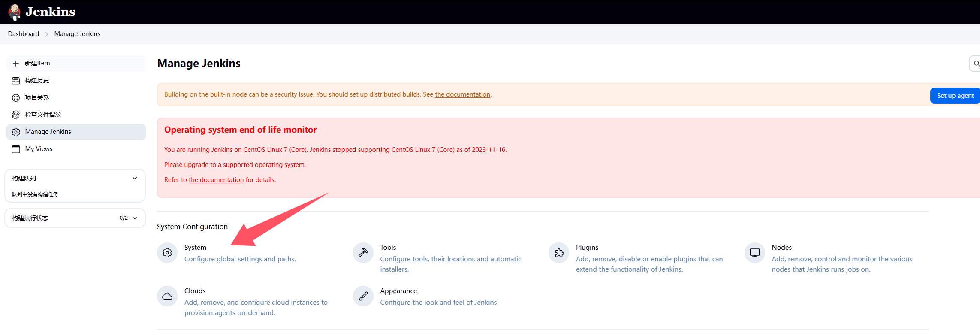Open the 构建执行状态 link
The width and height of the screenshot is (980, 330).
click(30, 218)
